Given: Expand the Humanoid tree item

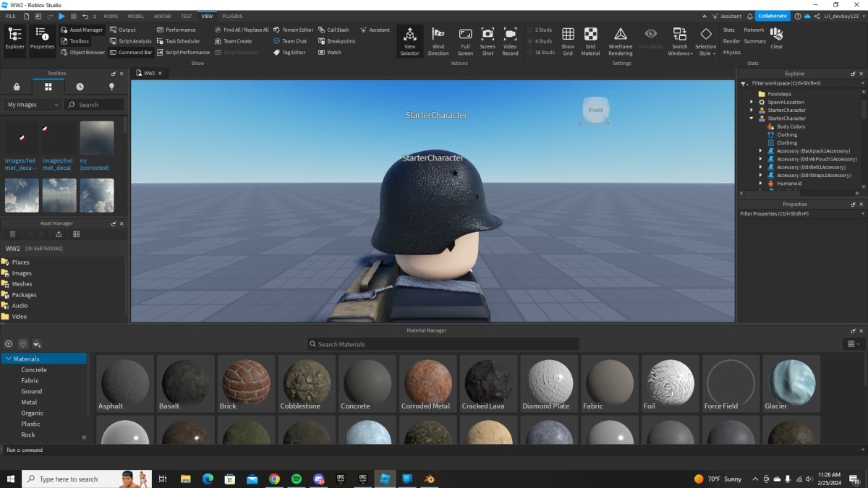Looking at the screenshot, I should point(761,183).
